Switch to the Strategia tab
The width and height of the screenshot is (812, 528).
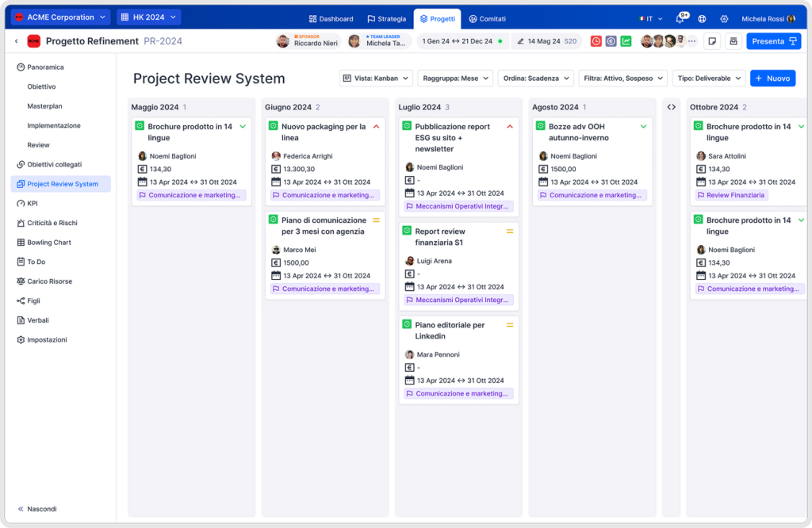pos(386,19)
